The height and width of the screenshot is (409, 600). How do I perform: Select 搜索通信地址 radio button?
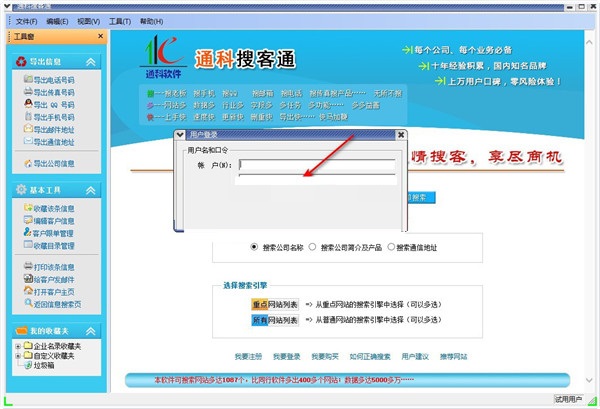click(x=391, y=247)
